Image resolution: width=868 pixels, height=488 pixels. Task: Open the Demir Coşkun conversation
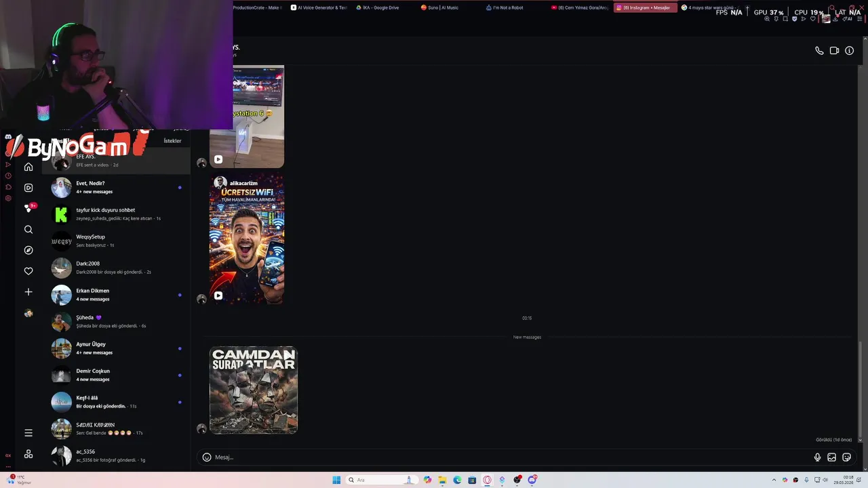tap(116, 375)
